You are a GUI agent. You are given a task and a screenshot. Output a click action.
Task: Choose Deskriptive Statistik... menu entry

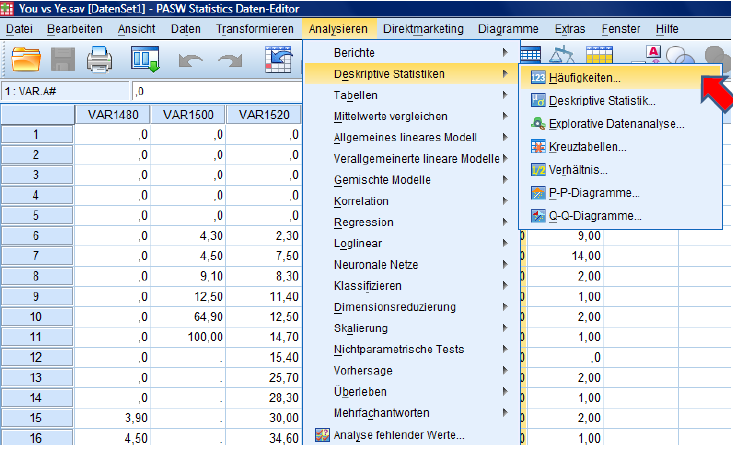(x=620, y=100)
